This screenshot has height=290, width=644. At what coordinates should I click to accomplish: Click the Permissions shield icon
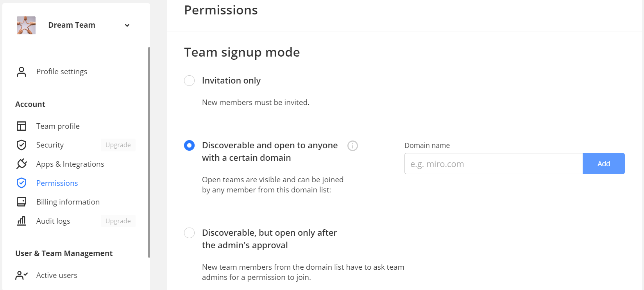tap(21, 183)
